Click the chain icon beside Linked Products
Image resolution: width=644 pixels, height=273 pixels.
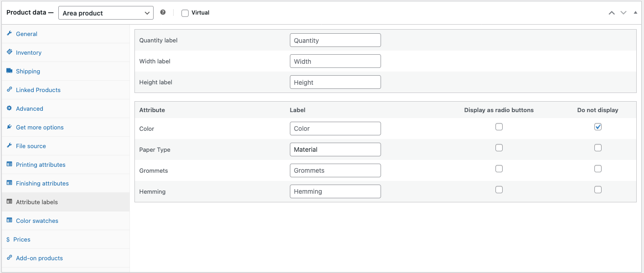tap(9, 90)
